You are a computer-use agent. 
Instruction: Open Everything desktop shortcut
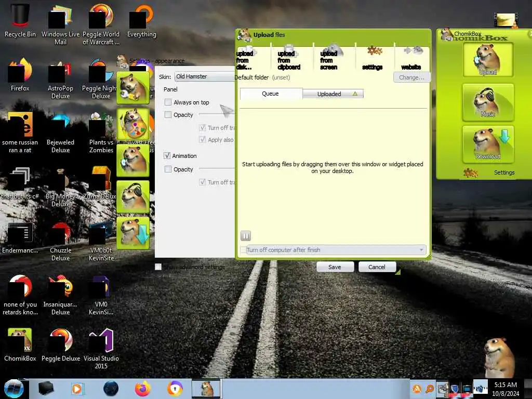(141, 21)
